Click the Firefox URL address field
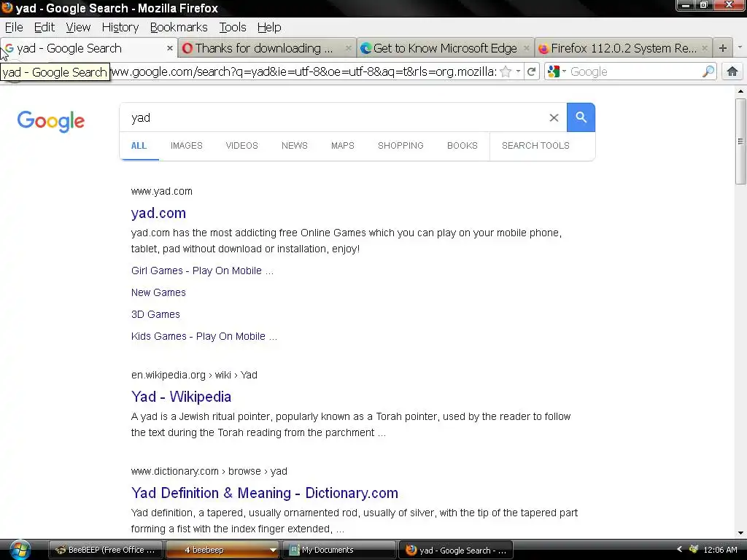 tap(303, 72)
